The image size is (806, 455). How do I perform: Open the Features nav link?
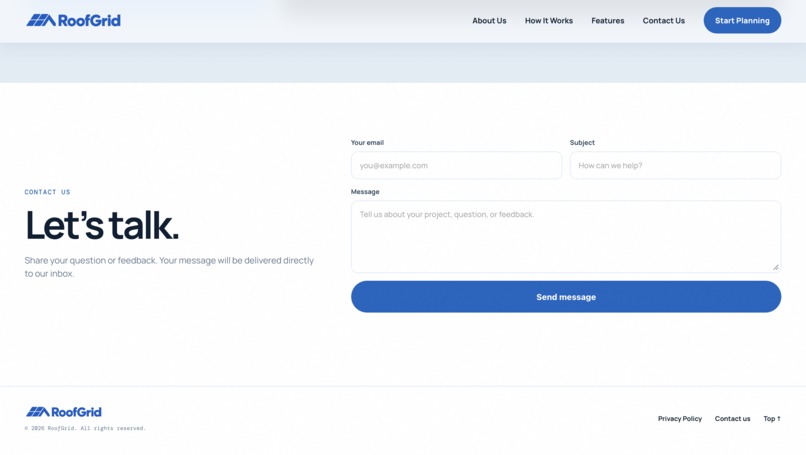coord(608,21)
